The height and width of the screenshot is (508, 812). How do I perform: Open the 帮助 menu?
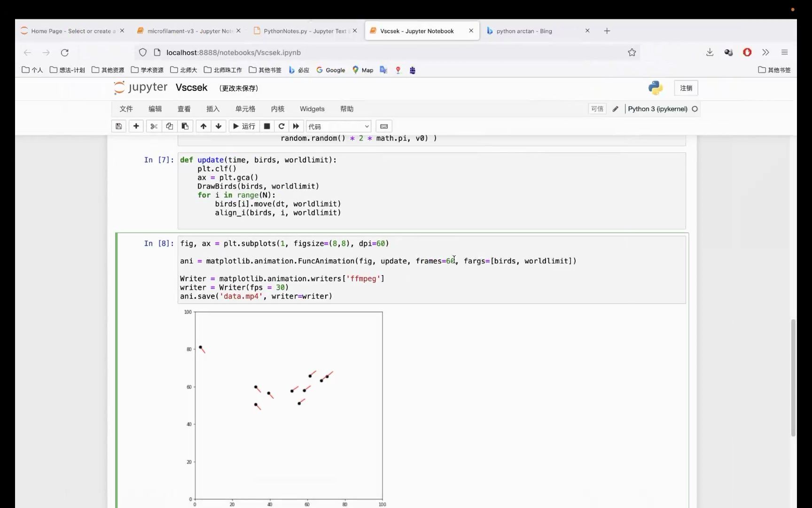click(347, 109)
